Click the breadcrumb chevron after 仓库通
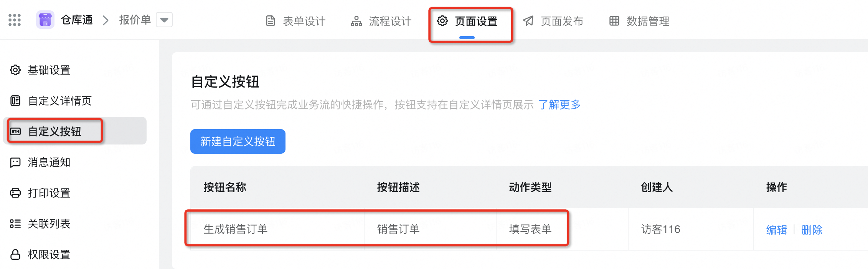Image resolution: width=868 pixels, height=269 pixels. 106,20
